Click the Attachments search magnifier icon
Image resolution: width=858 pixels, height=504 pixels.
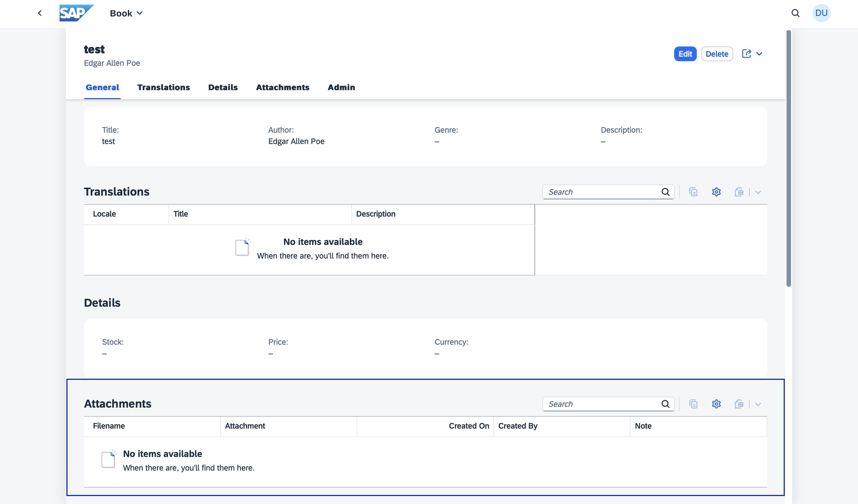click(665, 404)
